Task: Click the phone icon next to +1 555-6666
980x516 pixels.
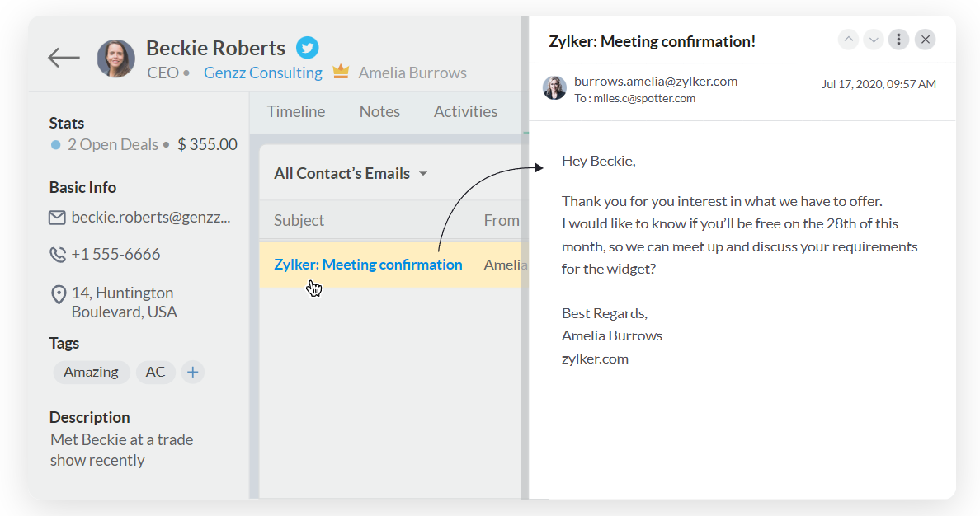Action: [58, 254]
